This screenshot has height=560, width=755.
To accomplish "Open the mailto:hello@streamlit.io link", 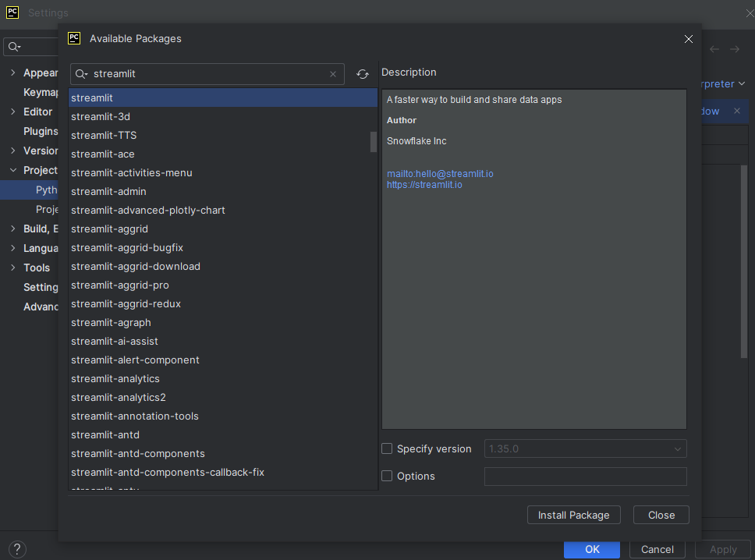I will 440,174.
